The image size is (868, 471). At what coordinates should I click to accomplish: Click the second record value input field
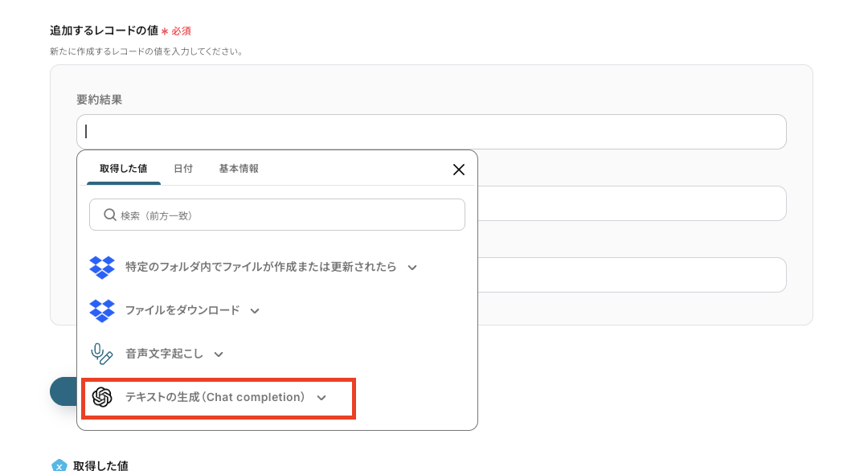pyautogui.click(x=632, y=203)
